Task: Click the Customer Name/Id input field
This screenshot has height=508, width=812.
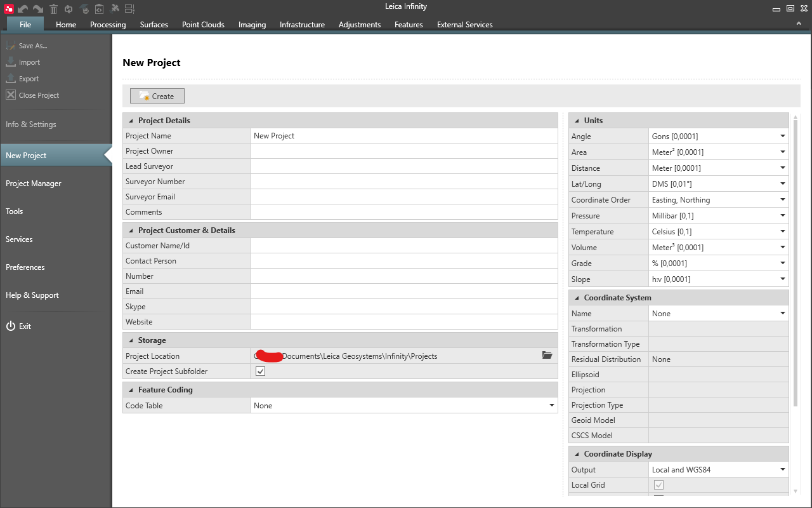Action: pos(404,245)
